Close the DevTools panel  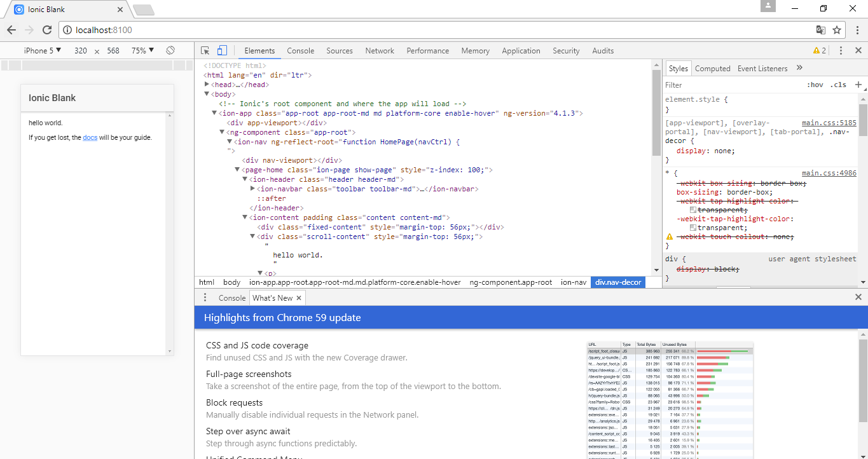pyautogui.click(x=858, y=51)
